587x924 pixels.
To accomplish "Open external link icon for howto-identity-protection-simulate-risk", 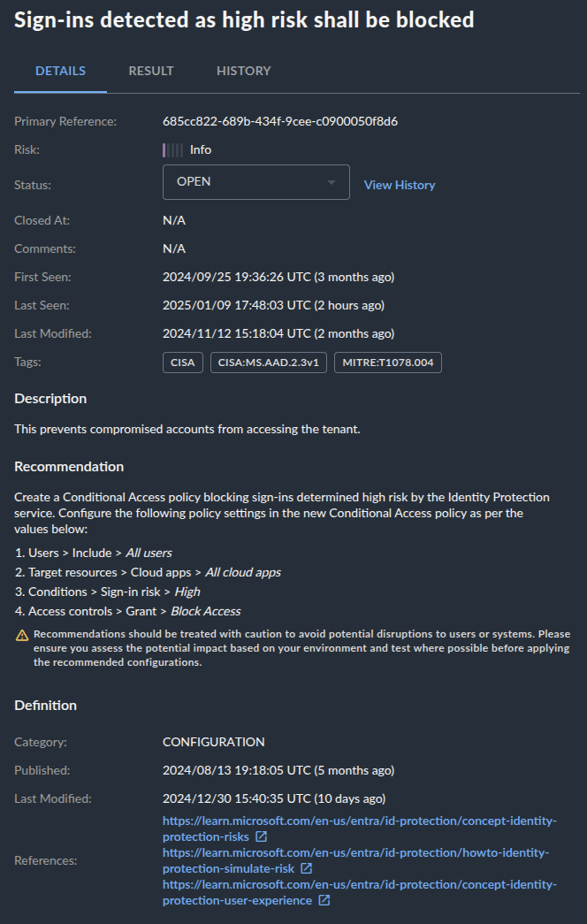I will click(307, 868).
